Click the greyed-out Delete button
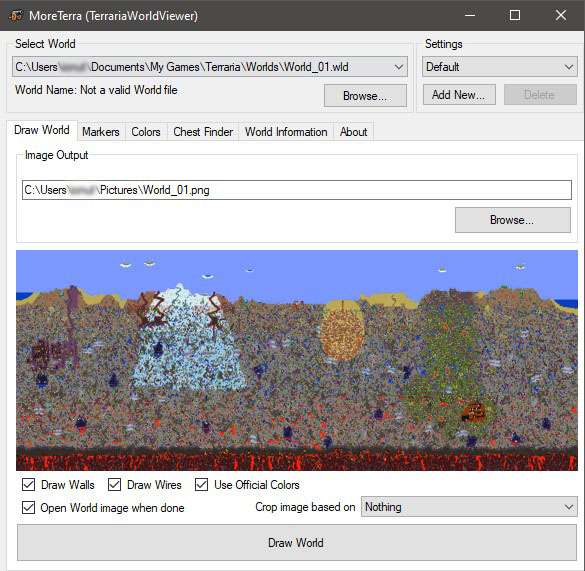The image size is (585, 571). pos(540,95)
